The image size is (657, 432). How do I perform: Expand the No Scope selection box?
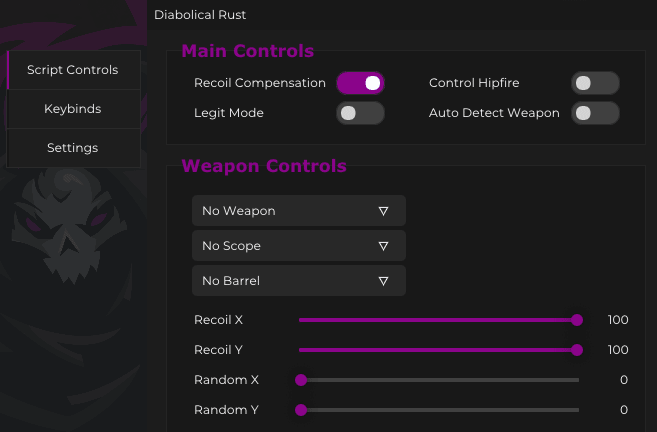point(298,246)
